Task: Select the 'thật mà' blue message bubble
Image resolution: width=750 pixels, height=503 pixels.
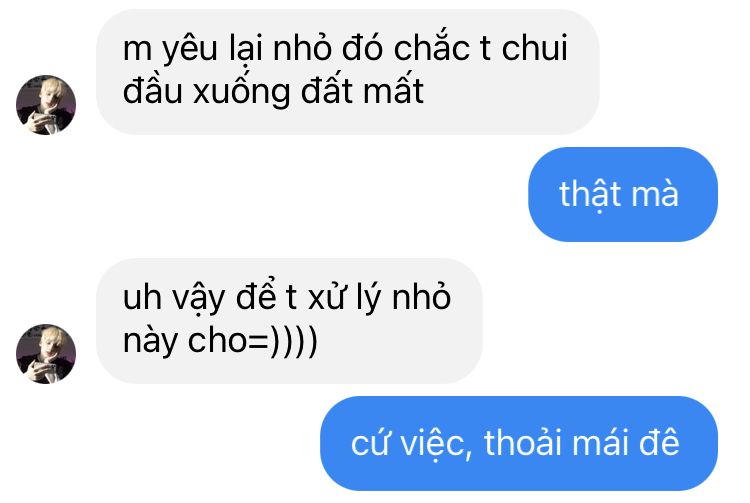Action: point(623,194)
